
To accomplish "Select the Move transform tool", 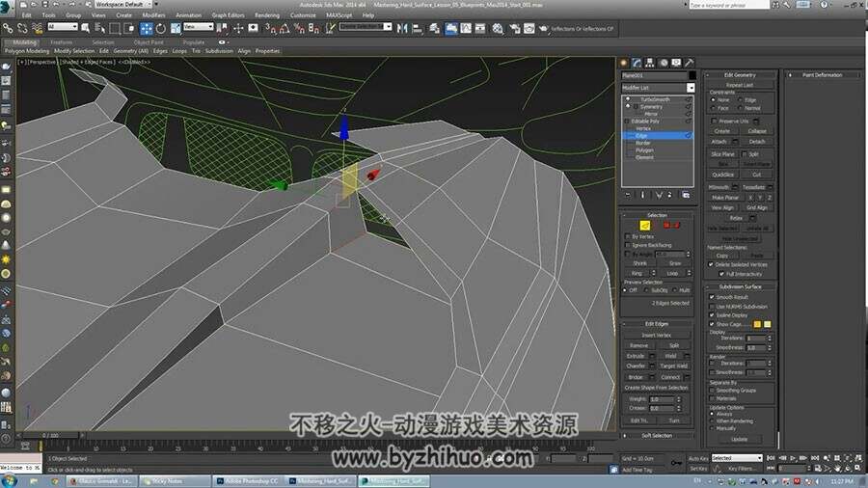I will (147, 28).
